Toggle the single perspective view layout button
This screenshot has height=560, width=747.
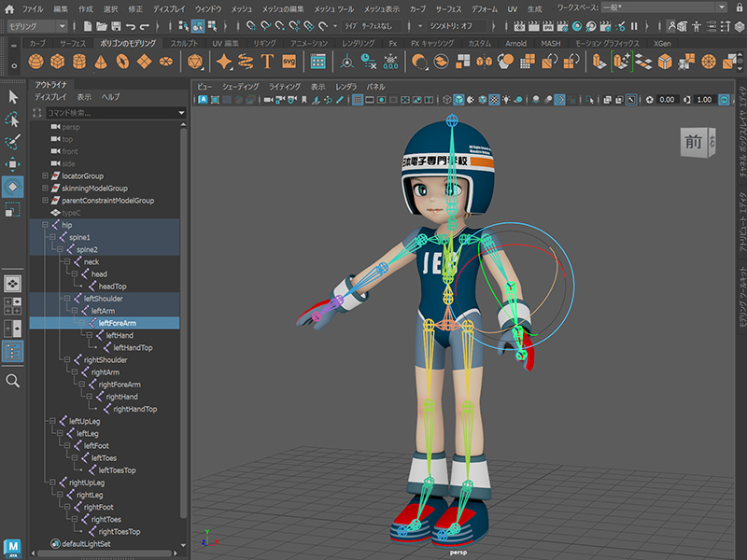[13, 283]
